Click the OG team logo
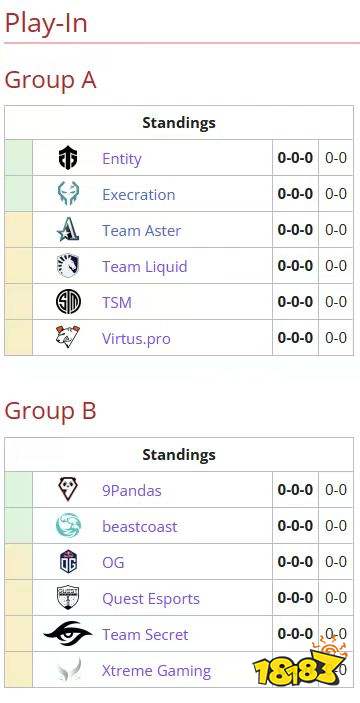This screenshot has height=703, width=360. [x=68, y=562]
